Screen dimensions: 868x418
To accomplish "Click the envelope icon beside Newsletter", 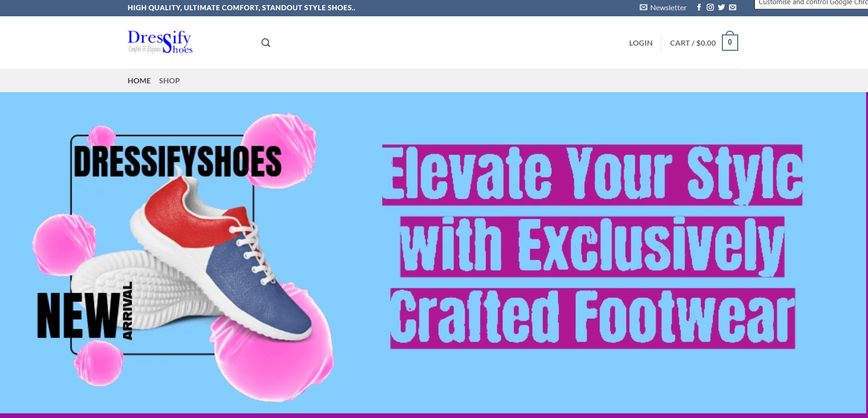I will 643,7.
